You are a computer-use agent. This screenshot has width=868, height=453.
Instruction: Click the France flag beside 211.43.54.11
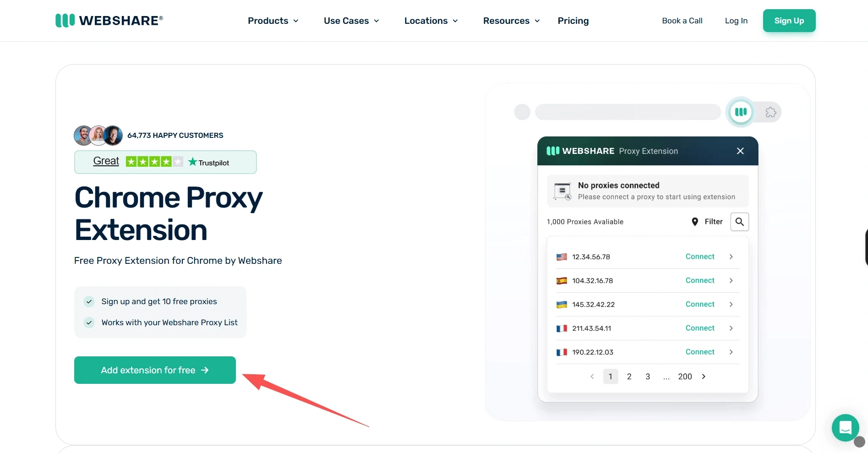coord(562,328)
